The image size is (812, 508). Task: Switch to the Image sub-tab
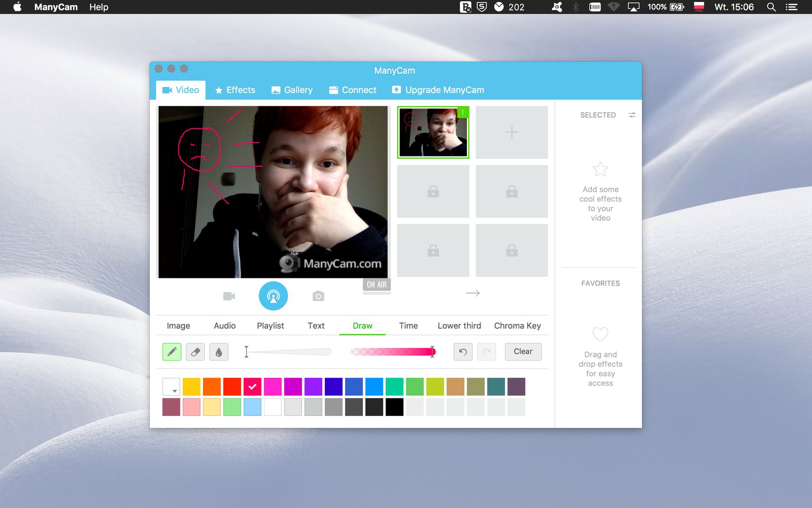(178, 326)
